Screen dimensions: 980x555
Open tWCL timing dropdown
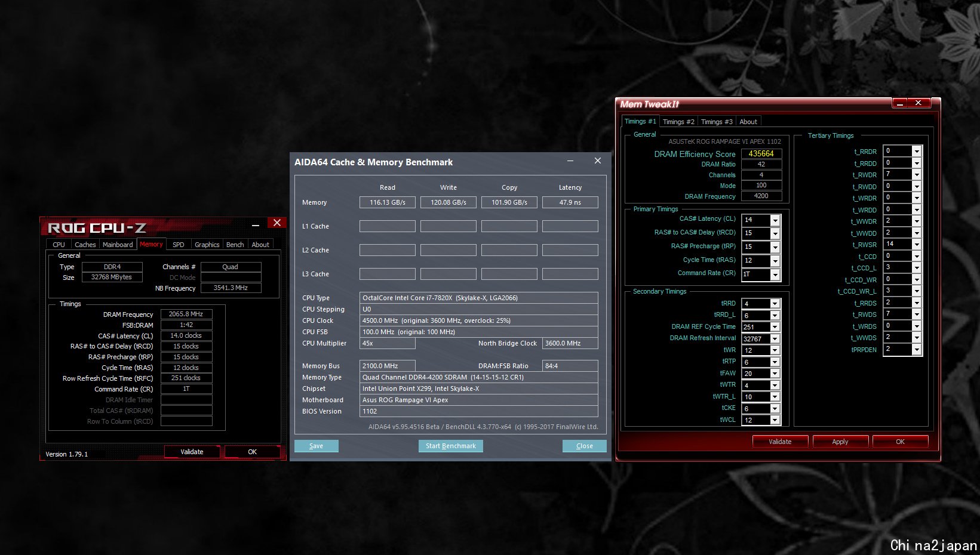tap(775, 420)
